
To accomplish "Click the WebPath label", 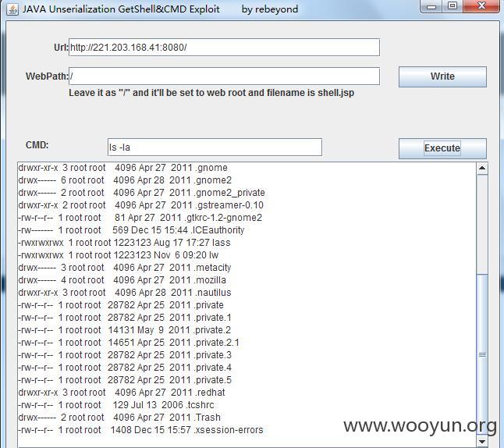I will tap(47, 76).
